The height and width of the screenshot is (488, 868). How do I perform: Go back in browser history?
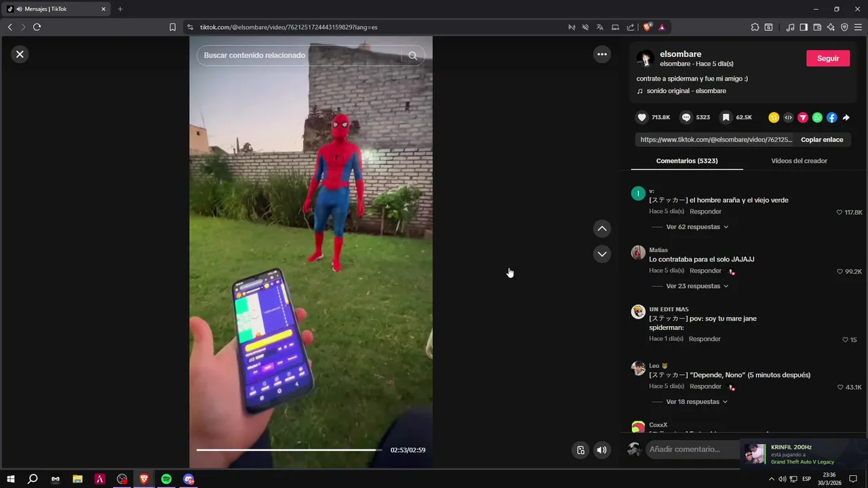click(9, 27)
